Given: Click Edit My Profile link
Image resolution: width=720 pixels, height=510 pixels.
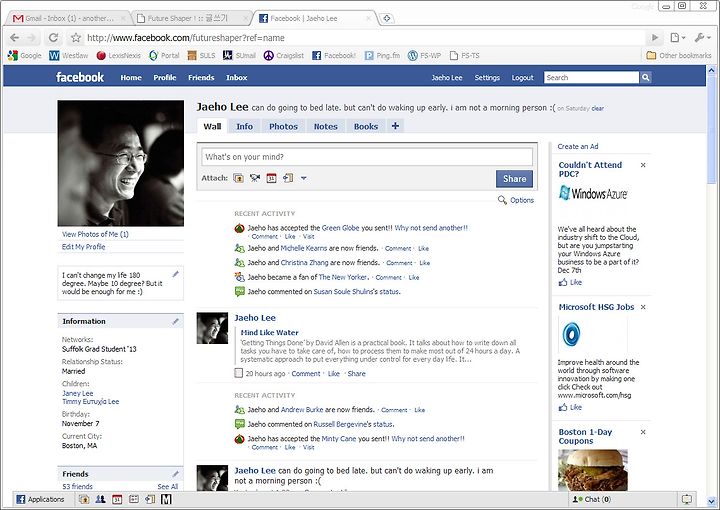Looking at the screenshot, I should point(84,247).
